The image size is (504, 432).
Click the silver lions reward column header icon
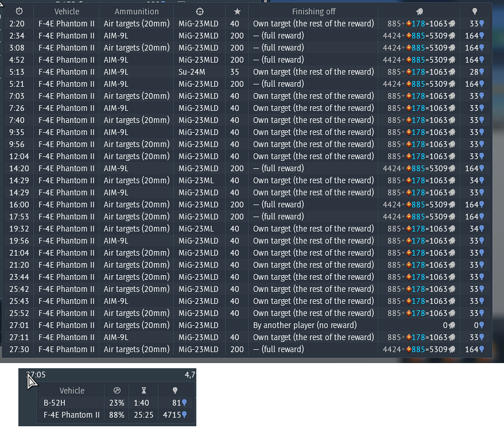pyautogui.click(x=420, y=11)
